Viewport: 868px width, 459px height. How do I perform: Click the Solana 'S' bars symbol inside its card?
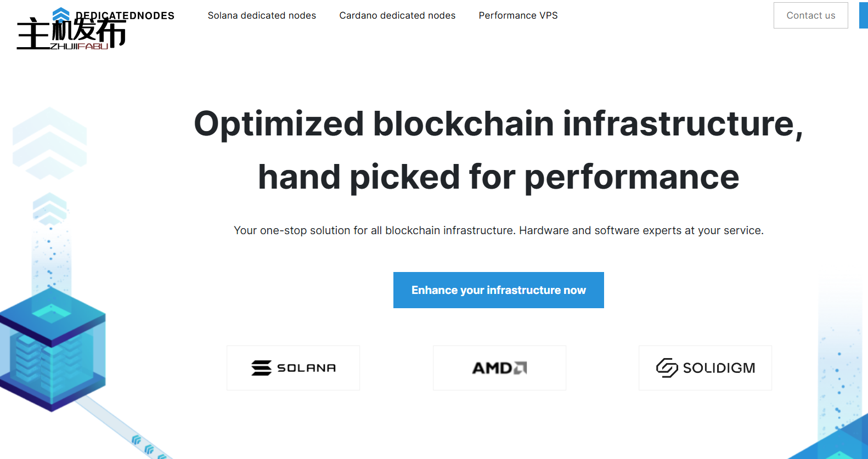[x=261, y=367]
